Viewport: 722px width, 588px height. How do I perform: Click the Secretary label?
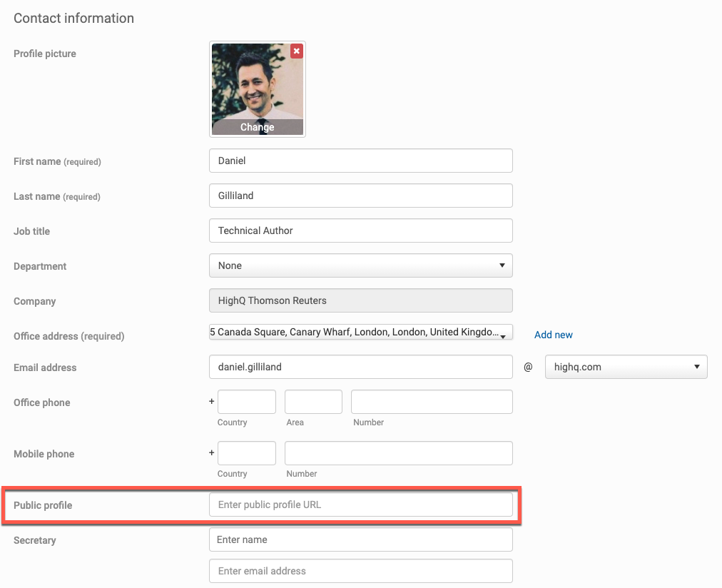click(x=34, y=541)
